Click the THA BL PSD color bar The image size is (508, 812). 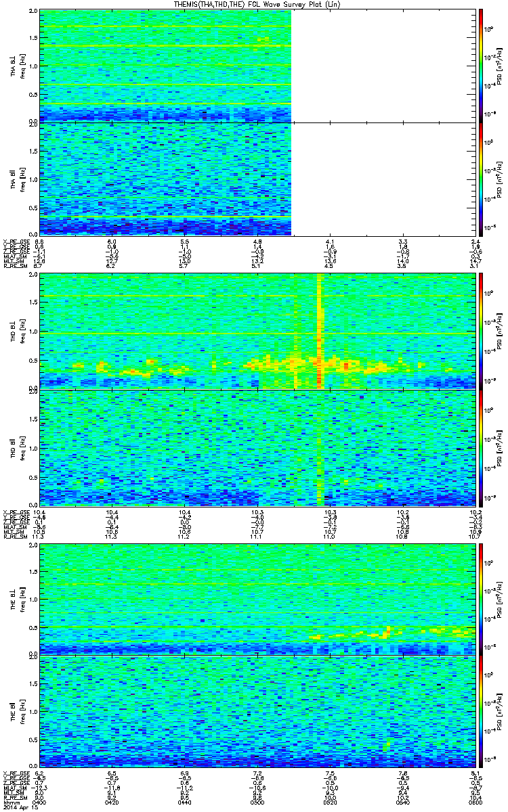tap(480, 66)
